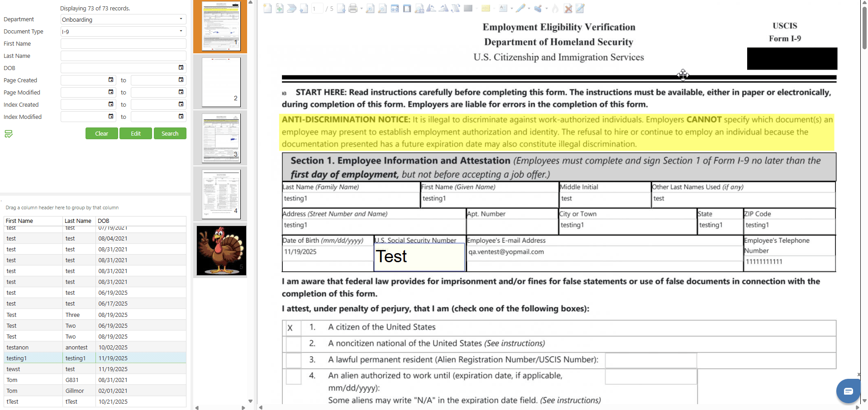Screen dimensions: 868x410
Task: Check the alien authorized to work box
Action: point(293,377)
